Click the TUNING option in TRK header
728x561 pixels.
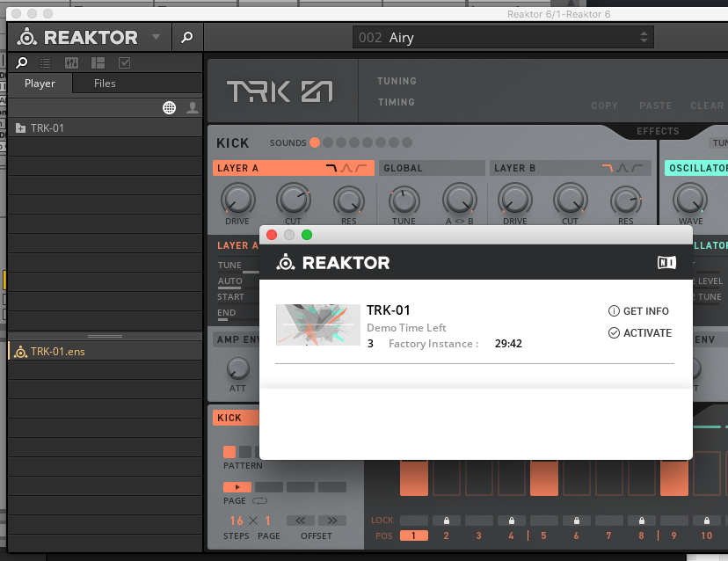point(397,81)
